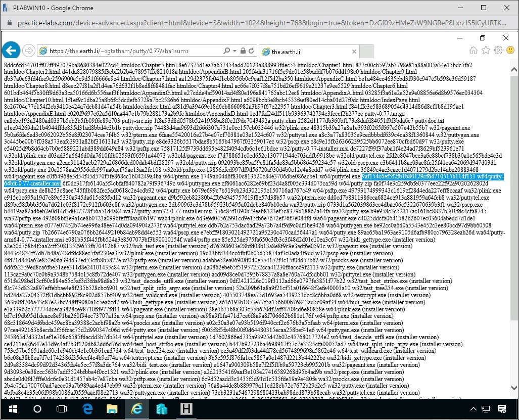Click the back navigation arrow in Internet Explorer
This screenshot has height=420, width=519.
click(x=11, y=50)
